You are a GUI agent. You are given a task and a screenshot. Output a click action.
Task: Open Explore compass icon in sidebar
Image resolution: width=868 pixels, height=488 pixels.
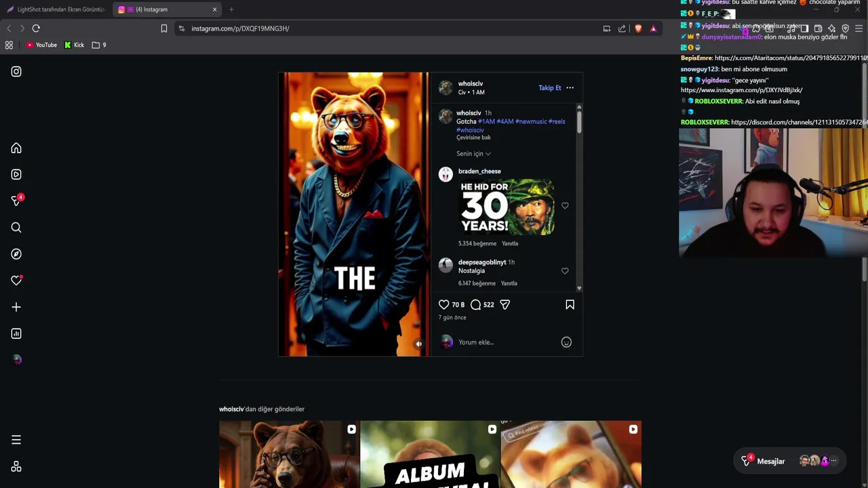click(x=16, y=254)
